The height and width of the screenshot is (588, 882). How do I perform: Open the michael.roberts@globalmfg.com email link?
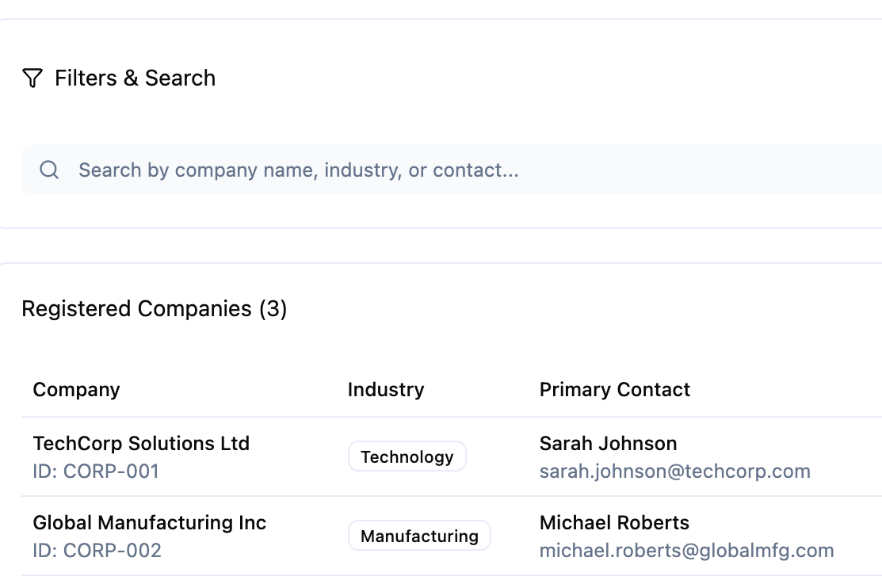pyautogui.click(x=687, y=550)
